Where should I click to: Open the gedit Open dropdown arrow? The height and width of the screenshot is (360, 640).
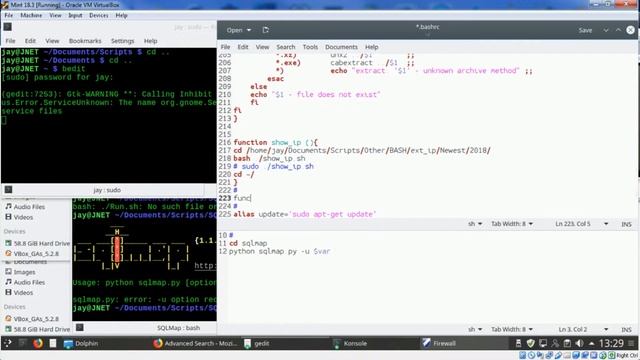249,30
